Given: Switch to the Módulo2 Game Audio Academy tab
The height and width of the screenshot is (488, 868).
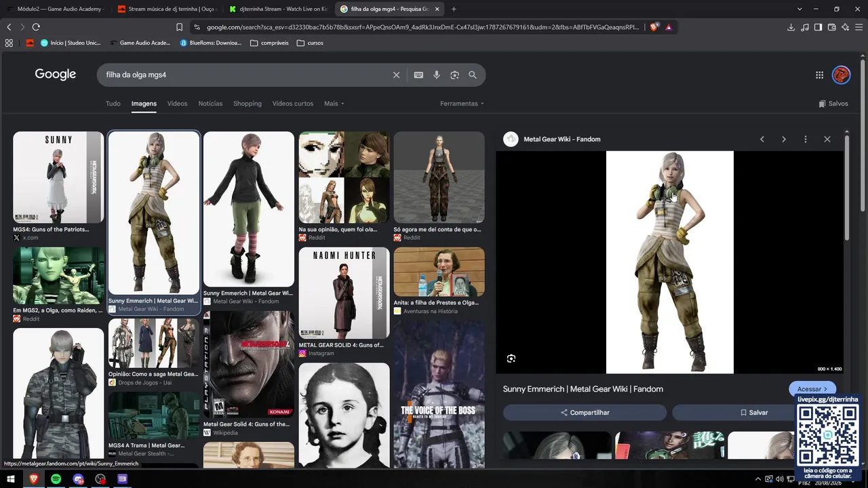Looking at the screenshot, I should [56, 9].
